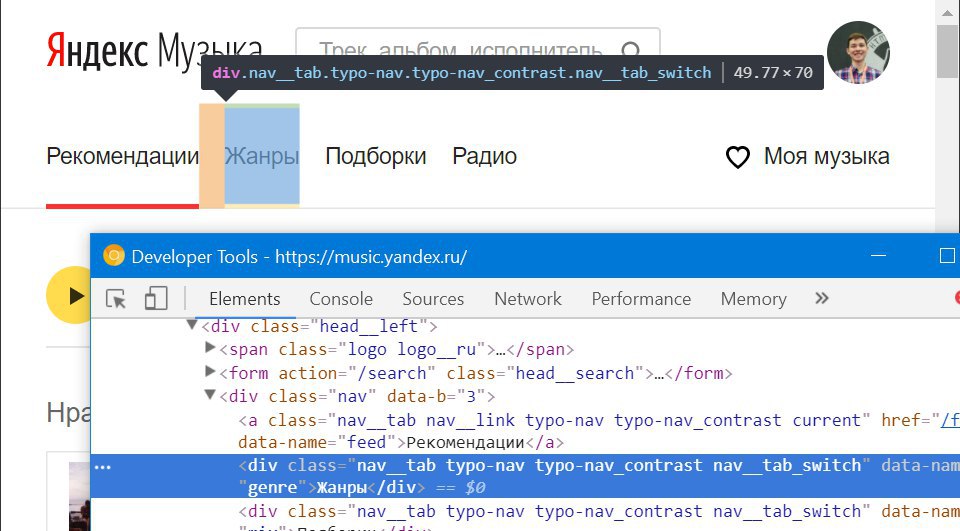Click the search magnifier icon
Screen dimensions: 960x531
tap(631, 50)
